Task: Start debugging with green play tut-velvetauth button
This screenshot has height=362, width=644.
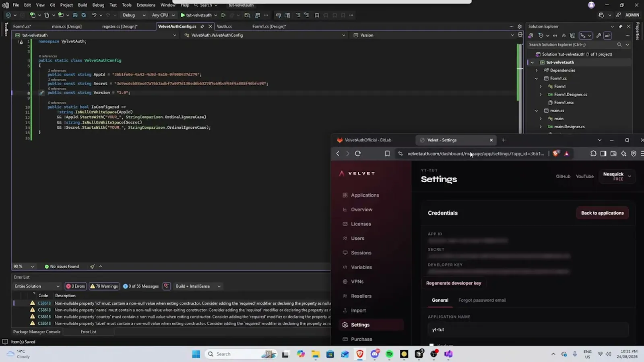Action: (x=196, y=15)
